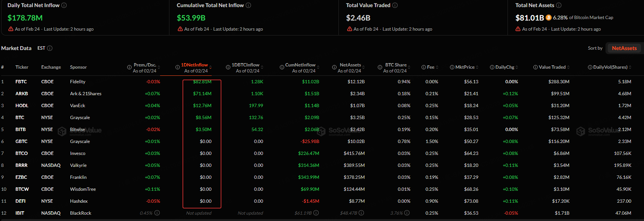Screen dimensions: 644x221
Task: Click the $178.78M daily inflow value
Action: tap(25, 18)
